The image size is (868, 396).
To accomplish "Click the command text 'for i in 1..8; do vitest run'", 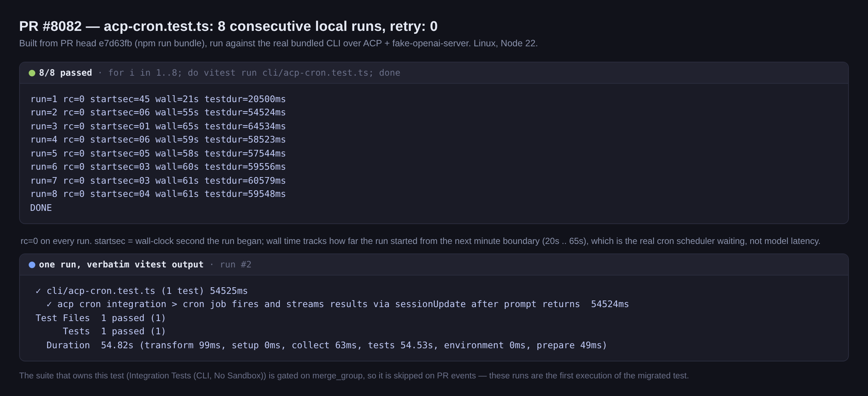I will (254, 73).
